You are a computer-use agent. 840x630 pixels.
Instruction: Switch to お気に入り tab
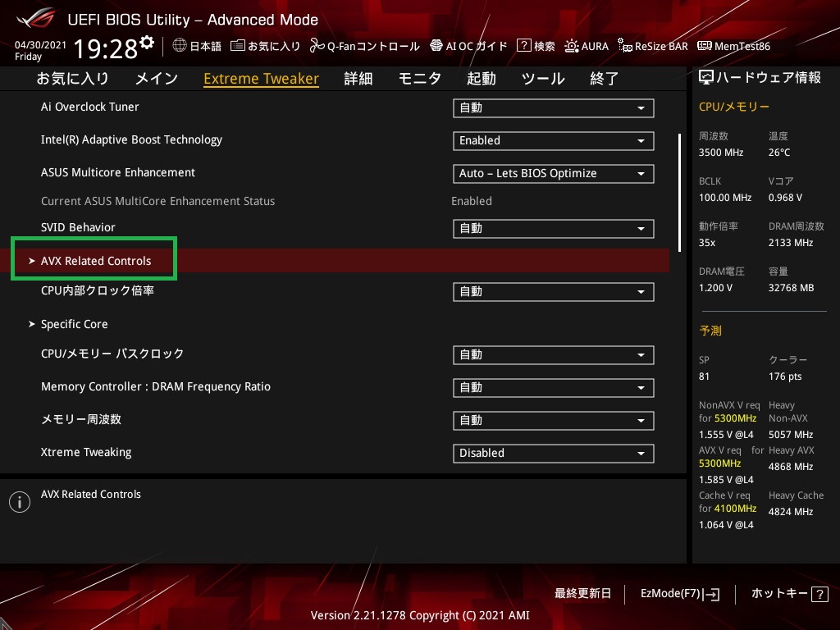72,79
